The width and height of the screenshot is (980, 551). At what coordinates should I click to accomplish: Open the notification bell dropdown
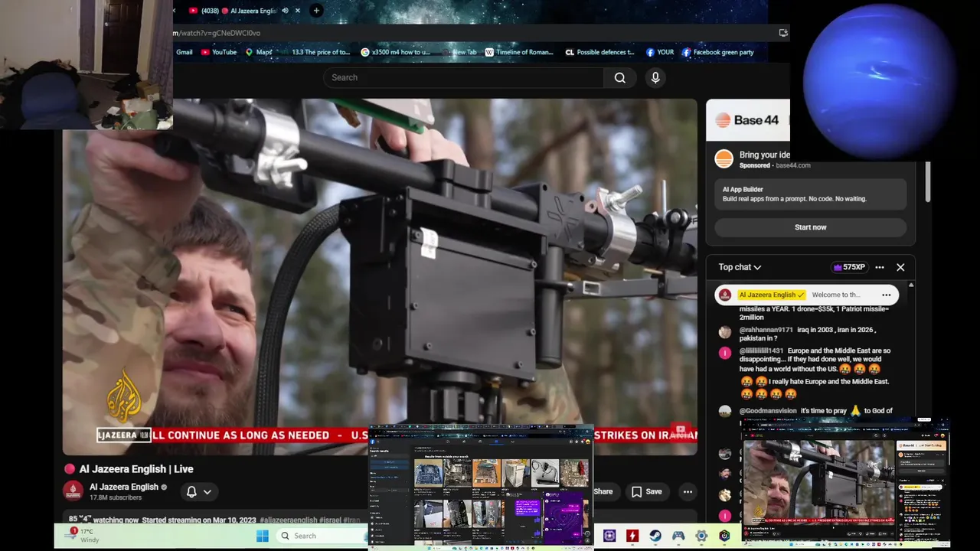(198, 491)
